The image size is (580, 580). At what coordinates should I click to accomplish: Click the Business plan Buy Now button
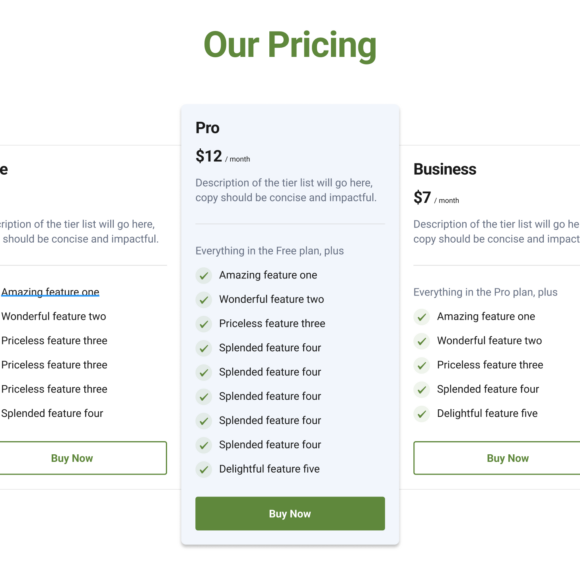(497, 458)
